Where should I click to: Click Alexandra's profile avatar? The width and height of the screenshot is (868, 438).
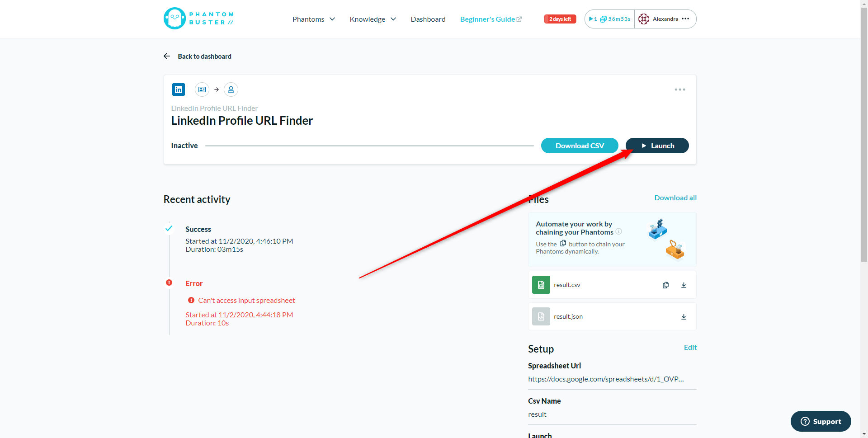tap(643, 19)
